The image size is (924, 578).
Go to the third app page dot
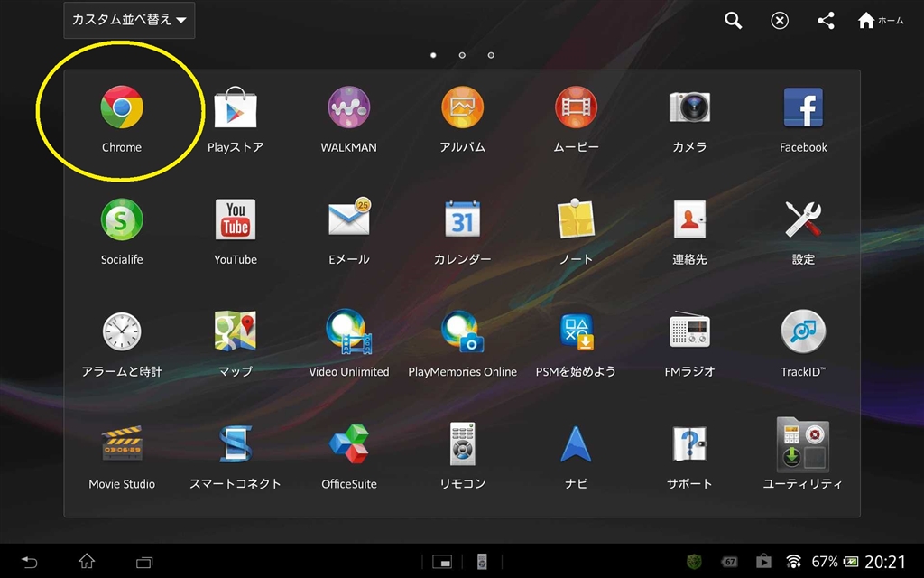tap(491, 55)
